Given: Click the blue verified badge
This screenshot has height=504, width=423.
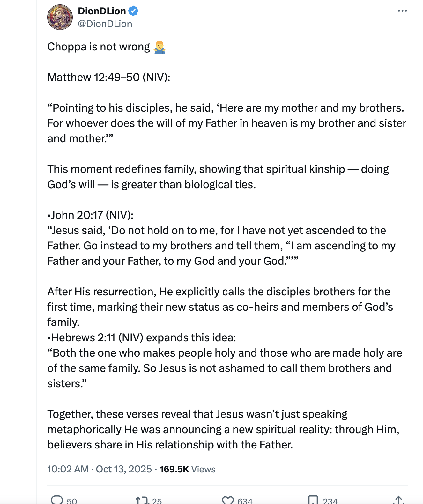Looking at the screenshot, I should [133, 11].
